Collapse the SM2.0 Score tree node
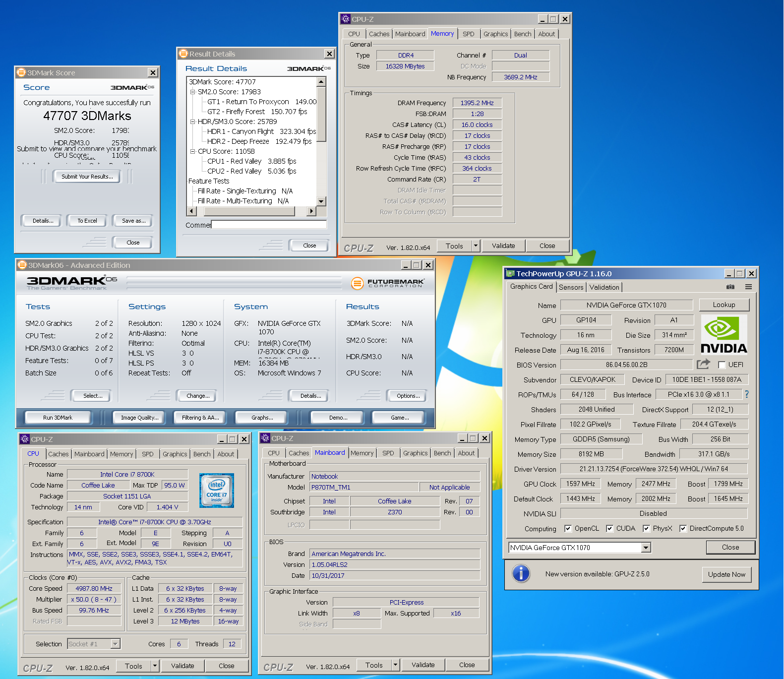This screenshot has width=784, height=679. [x=193, y=92]
